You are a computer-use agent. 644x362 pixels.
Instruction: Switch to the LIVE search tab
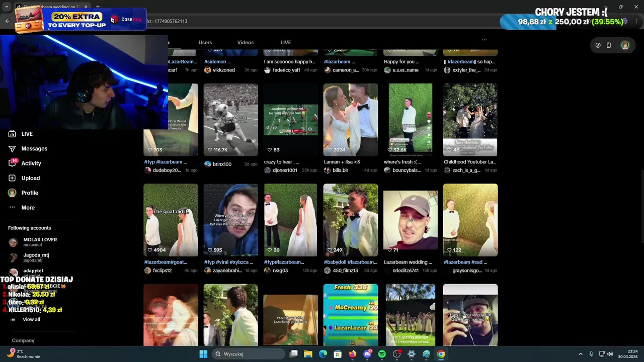pyautogui.click(x=286, y=43)
